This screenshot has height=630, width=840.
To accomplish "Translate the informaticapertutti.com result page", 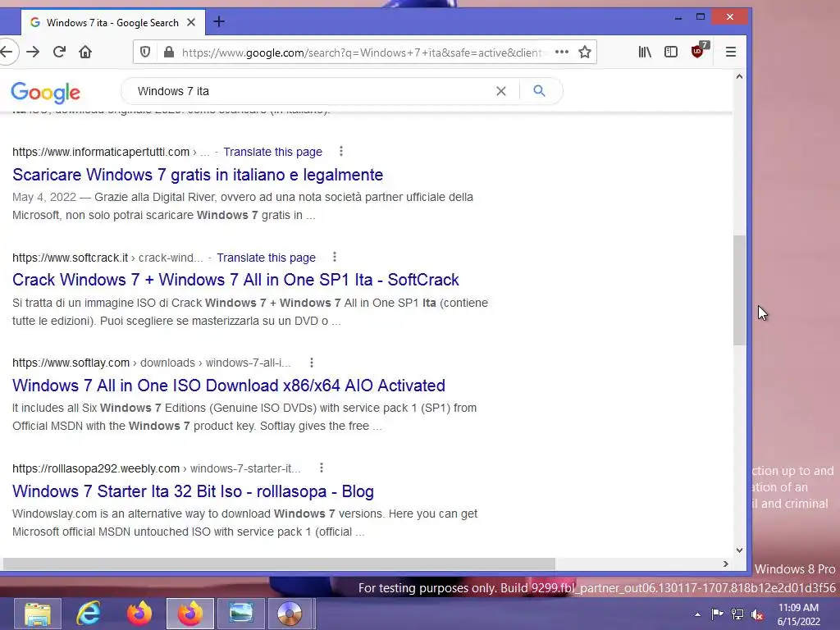I will tap(272, 152).
